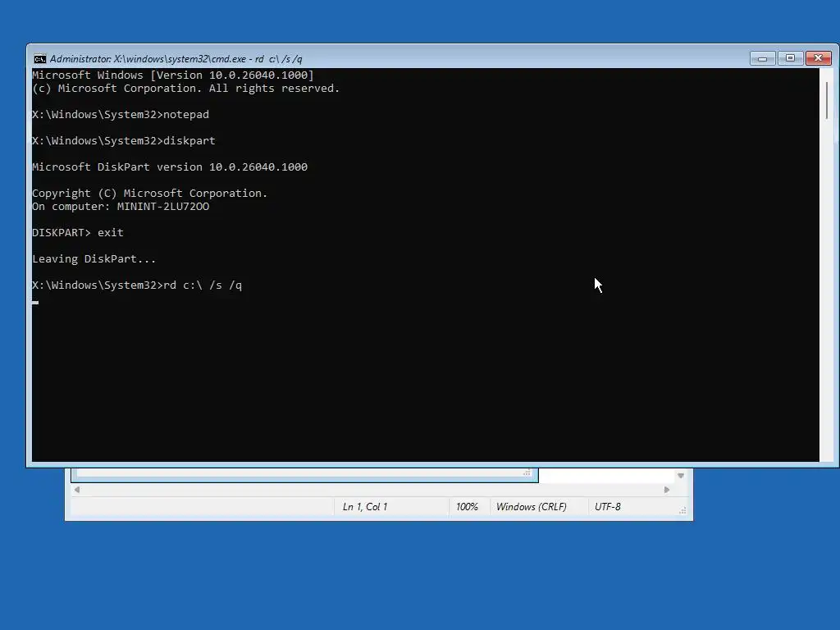The height and width of the screenshot is (630, 840).
Task: Click the 'Microsoft Windows [Version 10.0.26040.1000]' line
Action: click(x=173, y=75)
